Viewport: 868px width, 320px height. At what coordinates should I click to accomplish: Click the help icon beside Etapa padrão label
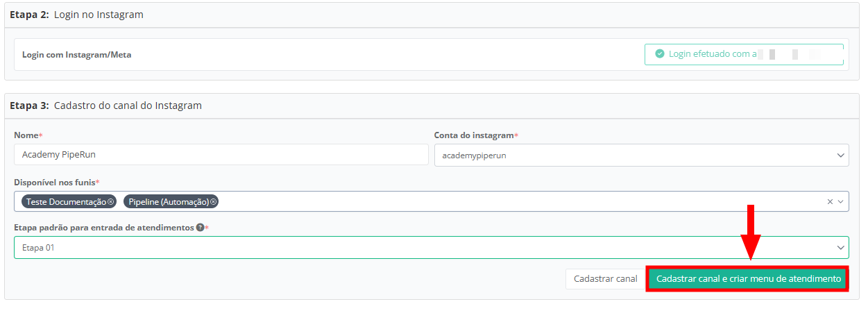click(200, 228)
